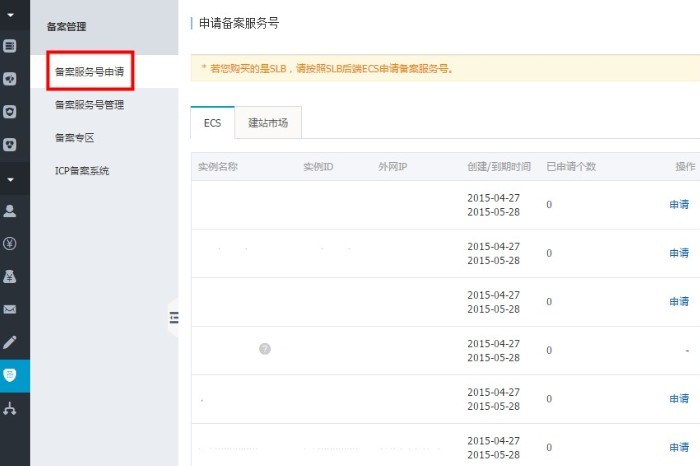This screenshot has height=466, width=700.
Task: Open the user account icon in sidebar
Action: (x=11, y=211)
